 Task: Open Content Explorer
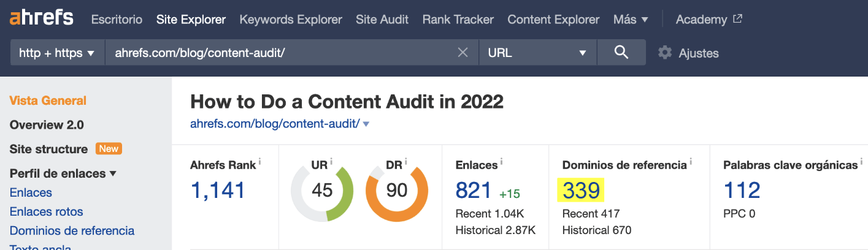pos(553,20)
